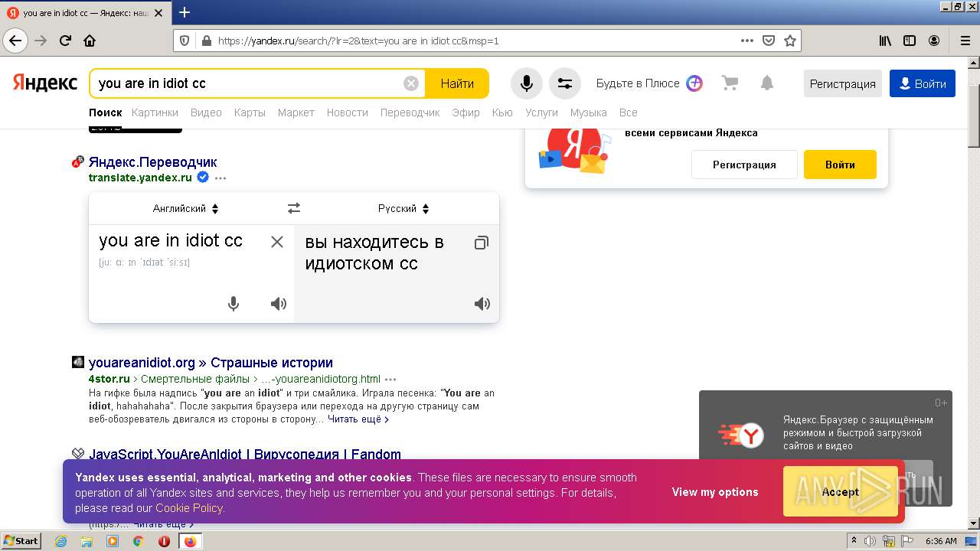Show hidden system tray icons arrow
This screenshot has width=980, height=551.
(854, 541)
